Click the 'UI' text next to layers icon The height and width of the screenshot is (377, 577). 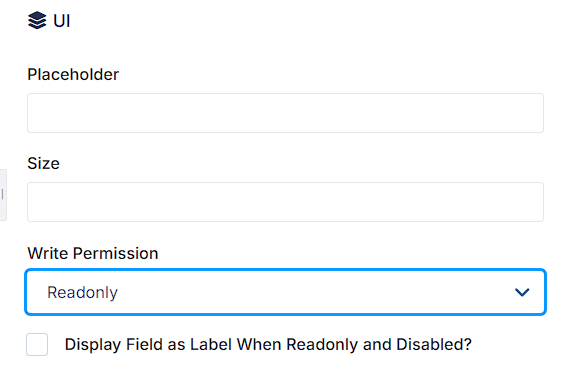[x=61, y=21]
